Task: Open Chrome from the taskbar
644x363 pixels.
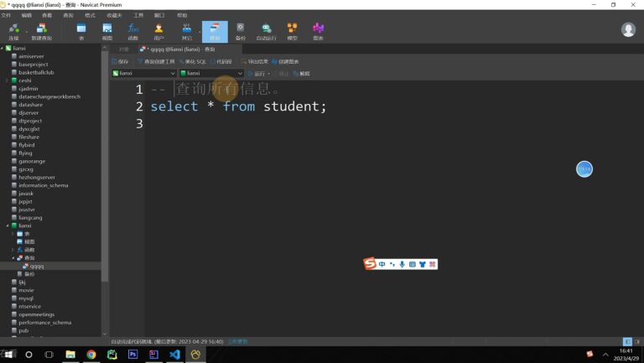Action: point(91,354)
